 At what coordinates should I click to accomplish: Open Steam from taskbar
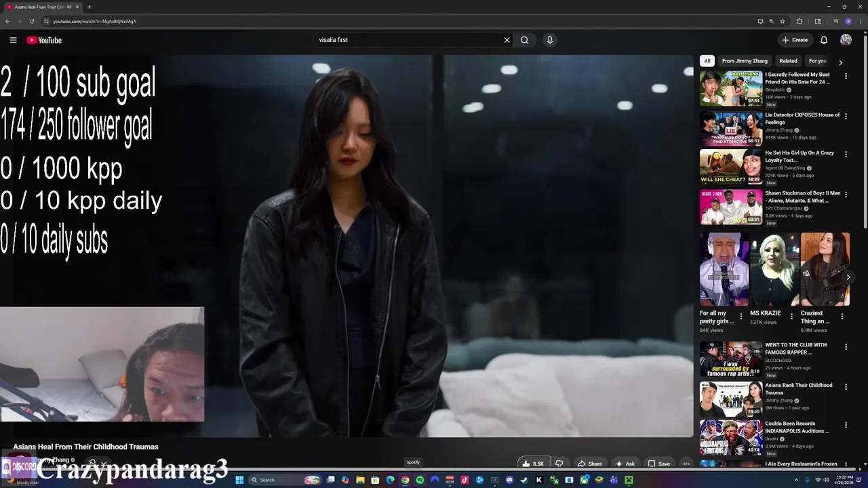click(524, 480)
